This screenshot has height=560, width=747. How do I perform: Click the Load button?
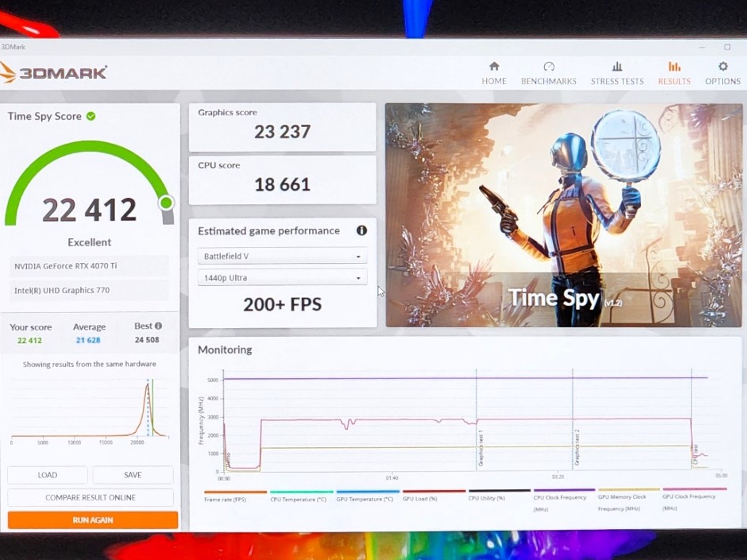point(47,475)
